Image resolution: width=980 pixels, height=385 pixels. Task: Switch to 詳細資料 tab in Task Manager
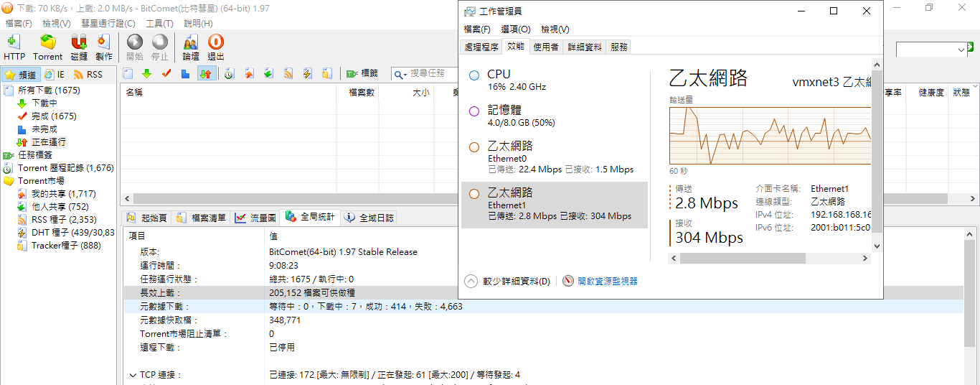click(x=585, y=47)
